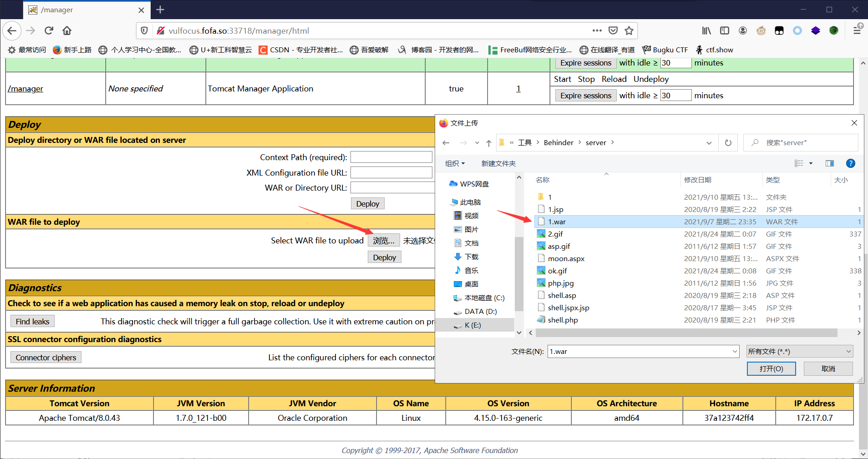868x459 pixels.
Task: Expand the file name combo box dropdown
Action: [x=735, y=351]
